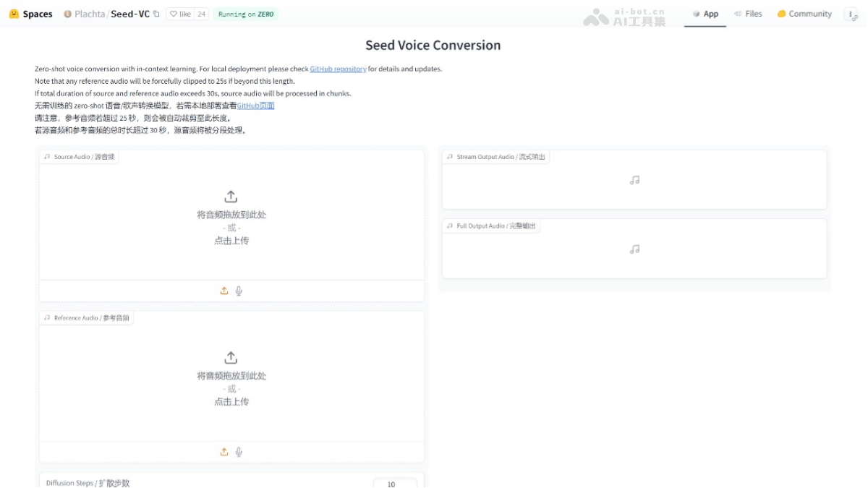
Task: Click the upload icon in Reference Audio panel
Action: point(224,451)
